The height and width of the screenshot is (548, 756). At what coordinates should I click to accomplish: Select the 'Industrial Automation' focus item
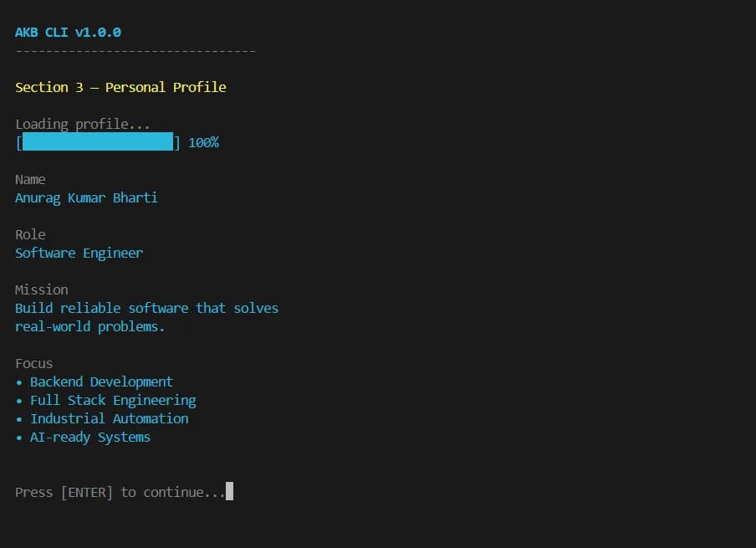[109, 418]
